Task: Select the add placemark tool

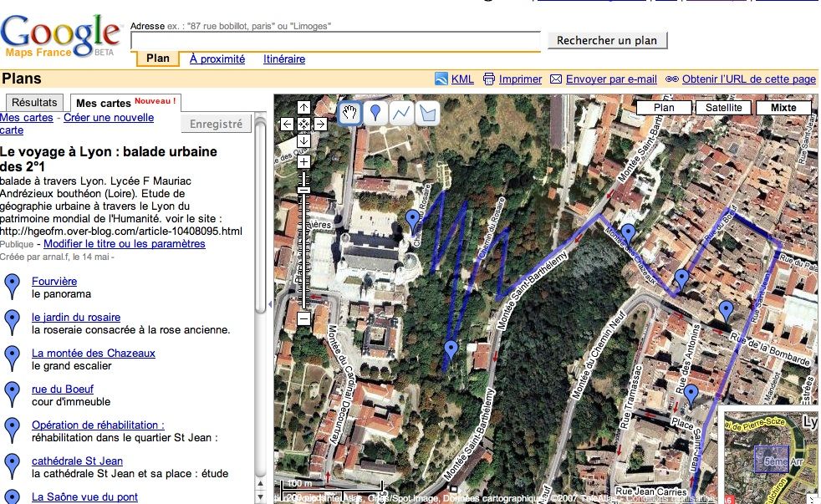Action: 375,113
